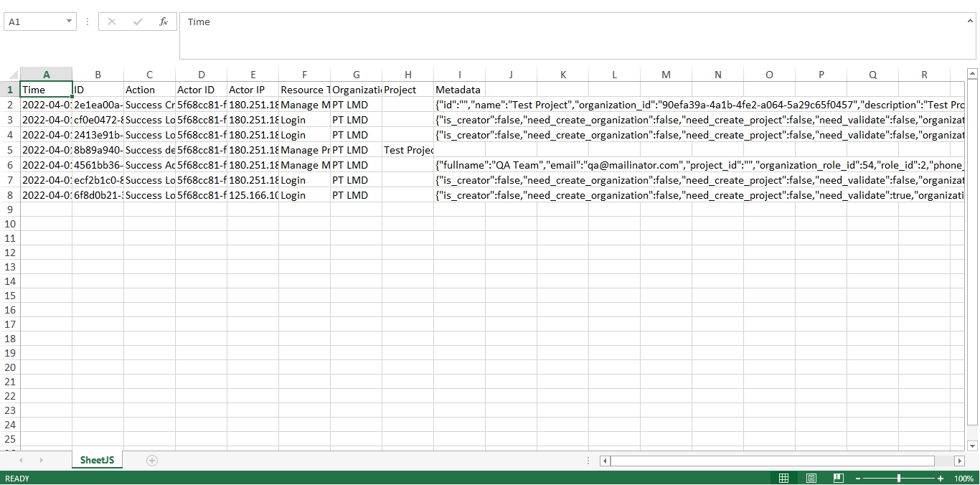
Task: Click the zoom out minus icon
Action: click(x=857, y=479)
